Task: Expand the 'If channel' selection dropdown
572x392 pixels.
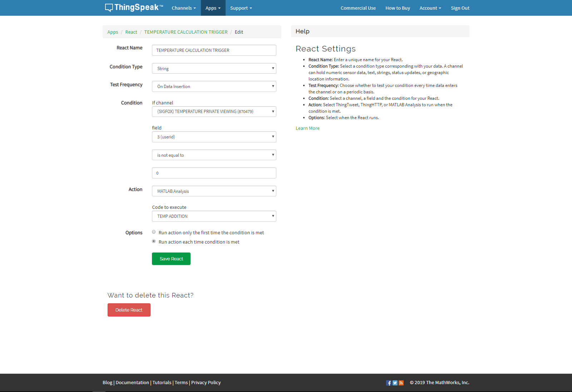Action: coord(214,112)
